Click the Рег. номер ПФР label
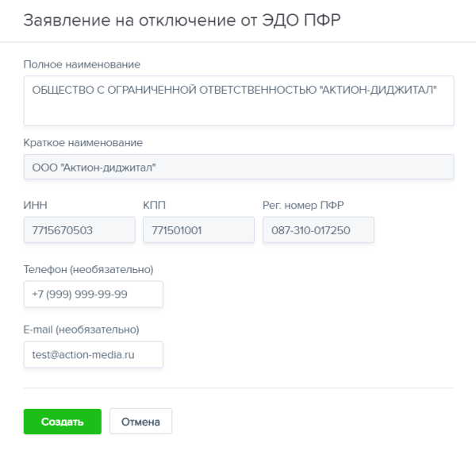The height and width of the screenshot is (451, 476). [303, 206]
